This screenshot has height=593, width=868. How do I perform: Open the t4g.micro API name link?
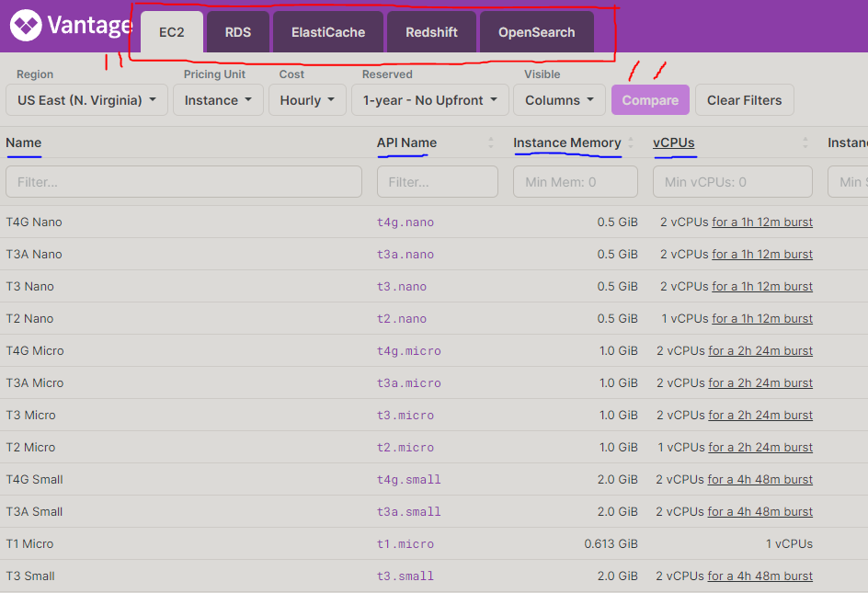point(409,350)
